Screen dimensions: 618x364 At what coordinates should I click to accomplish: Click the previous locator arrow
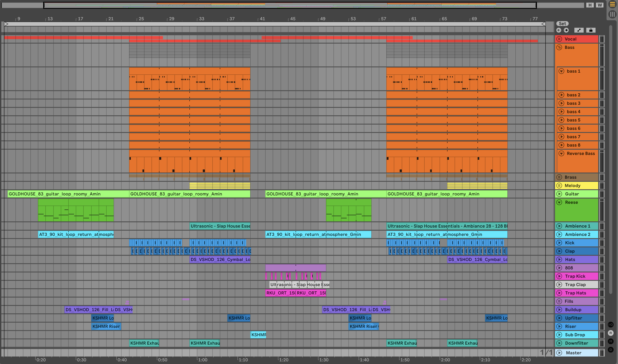[559, 30]
